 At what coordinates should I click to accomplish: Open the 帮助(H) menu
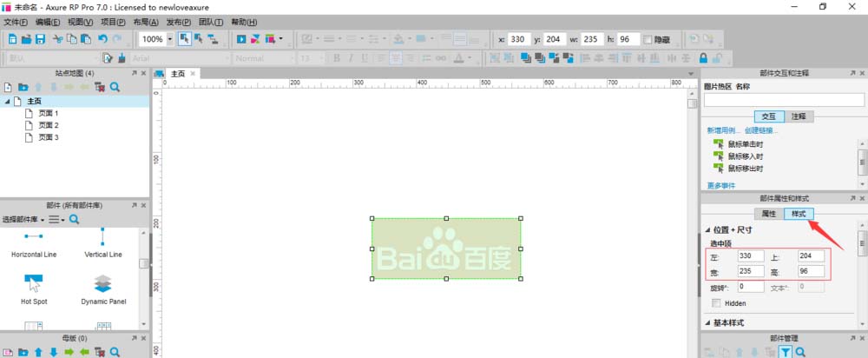[x=244, y=23]
